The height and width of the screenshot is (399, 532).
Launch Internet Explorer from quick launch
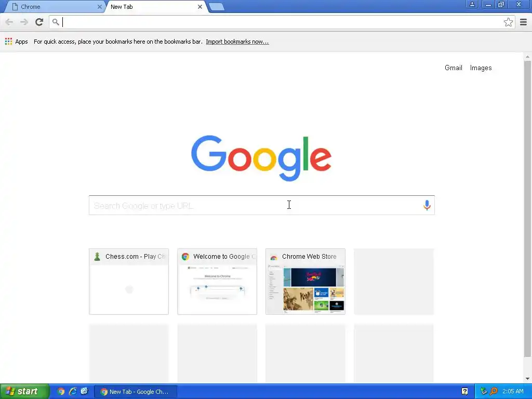pos(73,391)
